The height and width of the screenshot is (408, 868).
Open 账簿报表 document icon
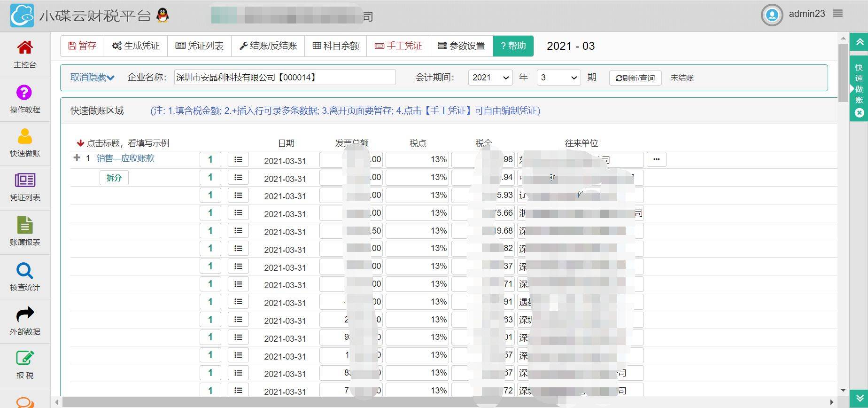point(25,226)
